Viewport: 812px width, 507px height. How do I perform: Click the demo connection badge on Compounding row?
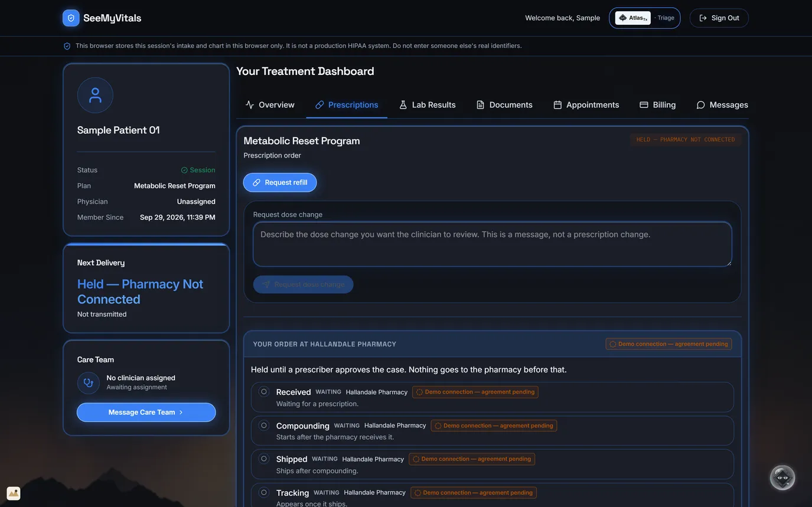pyautogui.click(x=494, y=426)
